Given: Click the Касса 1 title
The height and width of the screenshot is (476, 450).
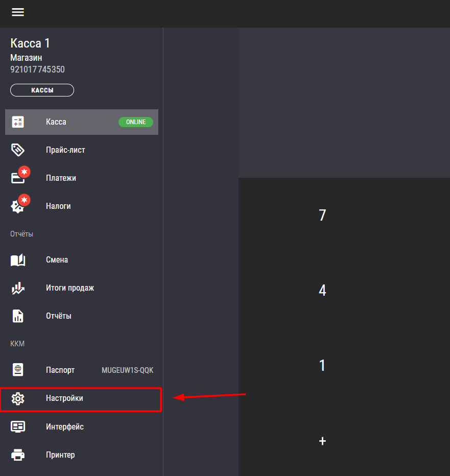Looking at the screenshot, I should pyautogui.click(x=30, y=43).
